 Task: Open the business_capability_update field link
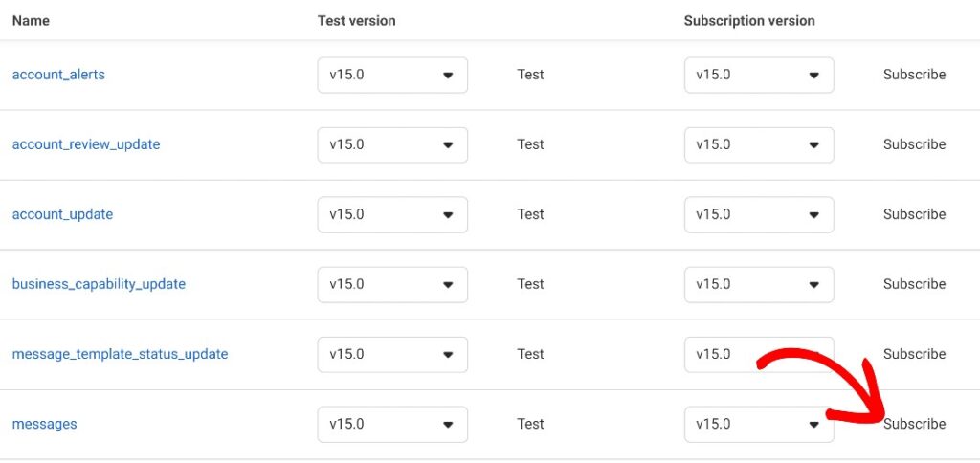(x=99, y=284)
